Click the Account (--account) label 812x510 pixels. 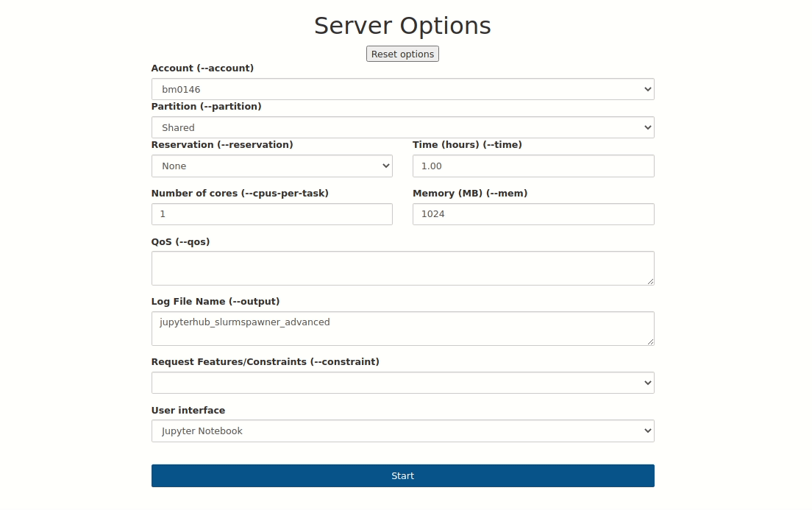click(x=202, y=68)
